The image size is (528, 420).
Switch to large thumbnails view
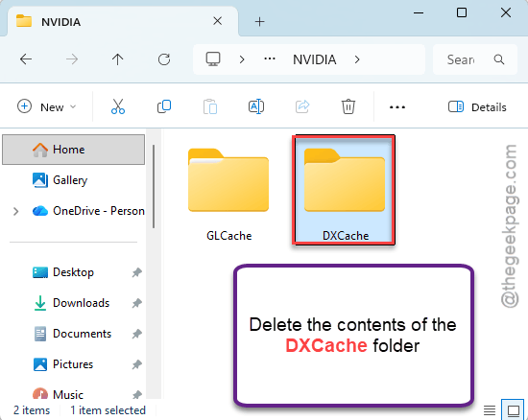coord(514,410)
